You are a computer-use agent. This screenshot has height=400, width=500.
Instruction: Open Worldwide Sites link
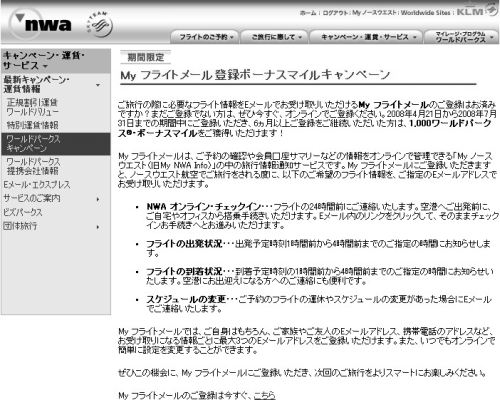[x=425, y=13]
